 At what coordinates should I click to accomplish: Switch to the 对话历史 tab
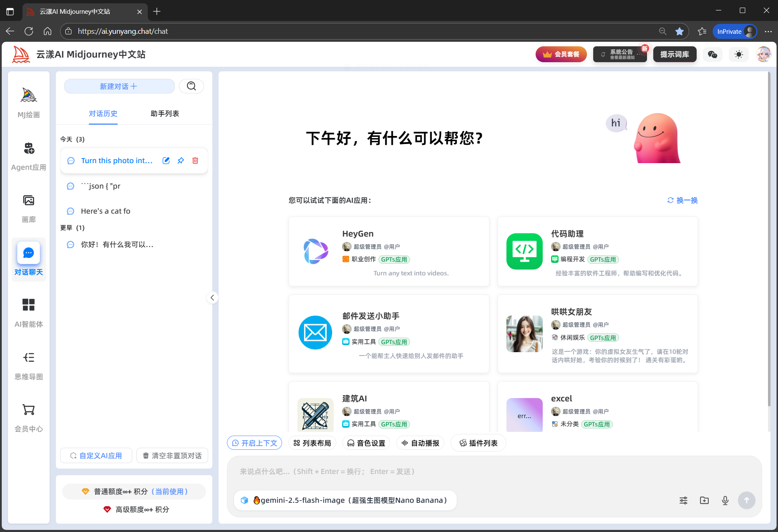[x=103, y=113]
